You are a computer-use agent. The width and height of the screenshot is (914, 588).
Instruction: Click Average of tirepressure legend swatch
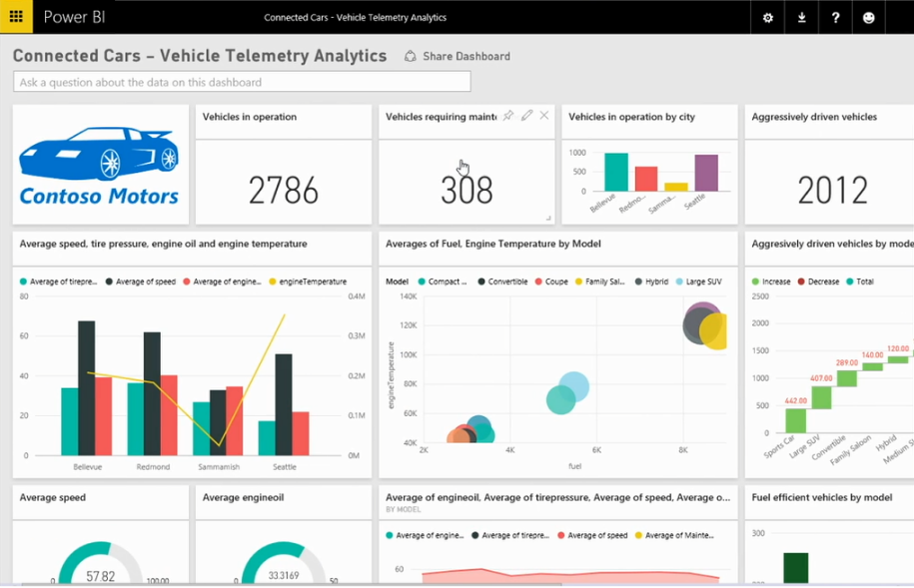point(23,282)
